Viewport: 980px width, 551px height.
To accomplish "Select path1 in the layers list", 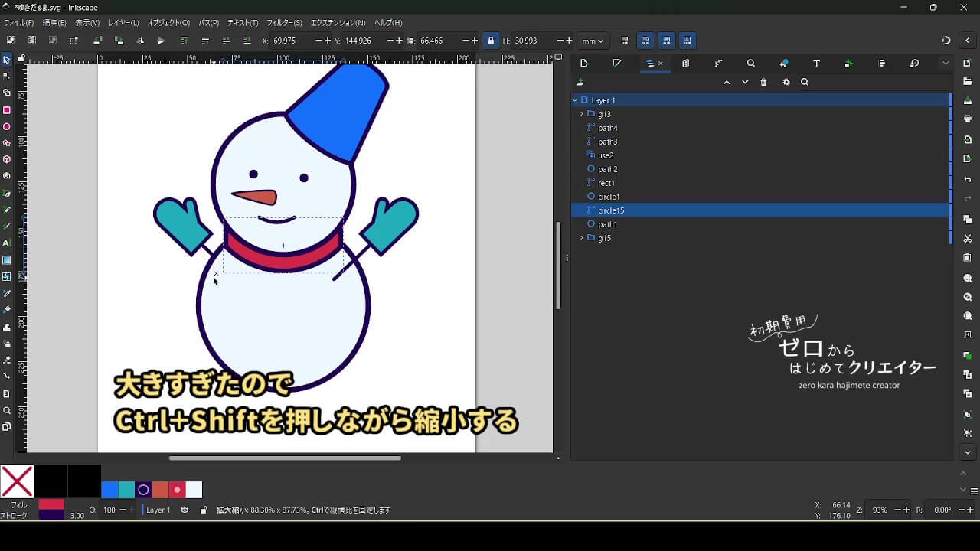I will point(608,224).
